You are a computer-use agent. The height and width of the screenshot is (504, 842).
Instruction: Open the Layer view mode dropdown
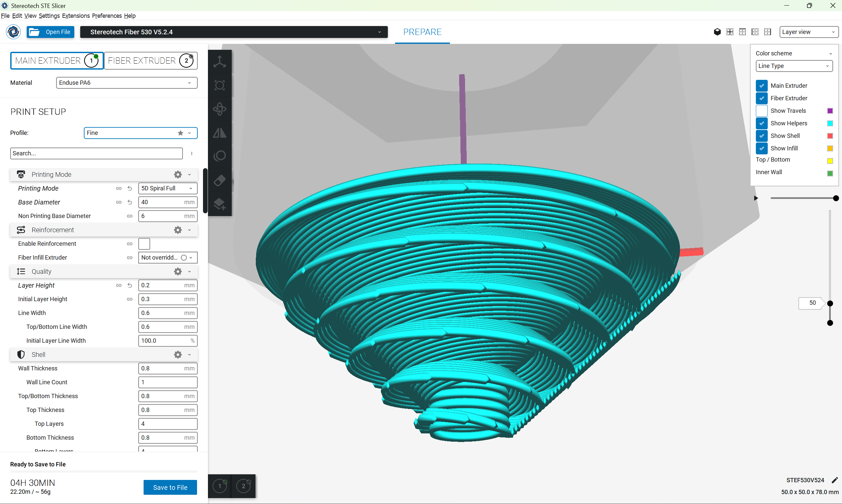tap(808, 32)
